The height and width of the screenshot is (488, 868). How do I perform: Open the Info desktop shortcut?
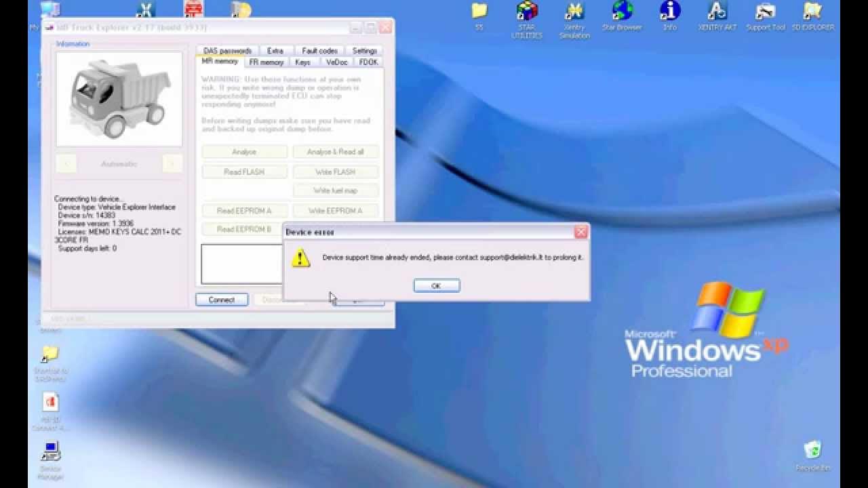[670, 16]
